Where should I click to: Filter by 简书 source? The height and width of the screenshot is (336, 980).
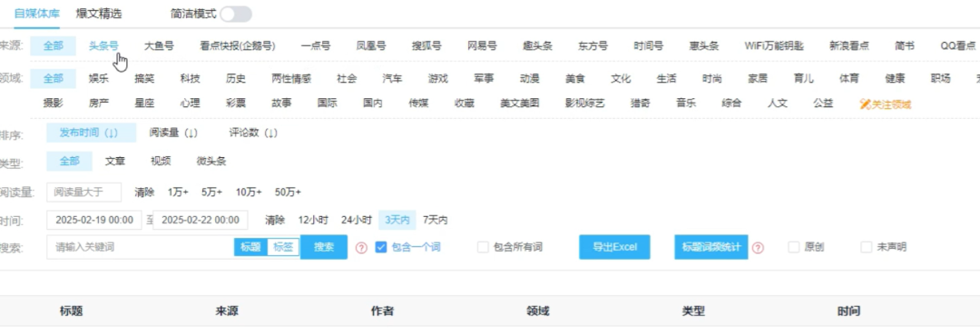tap(905, 45)
